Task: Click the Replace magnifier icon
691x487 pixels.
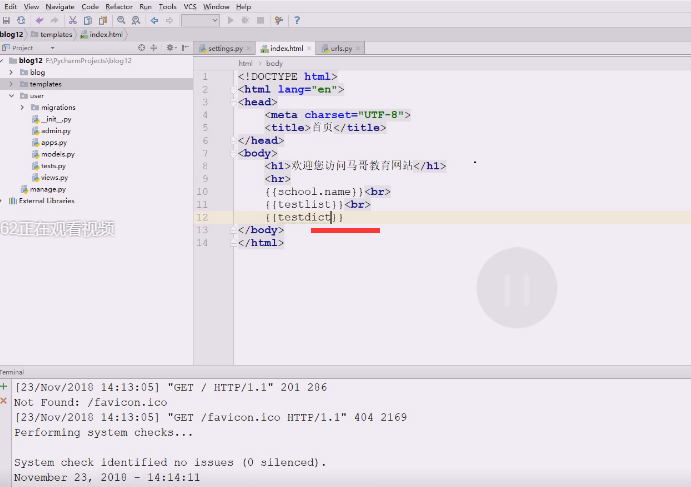Action: [x=136, y=20]
